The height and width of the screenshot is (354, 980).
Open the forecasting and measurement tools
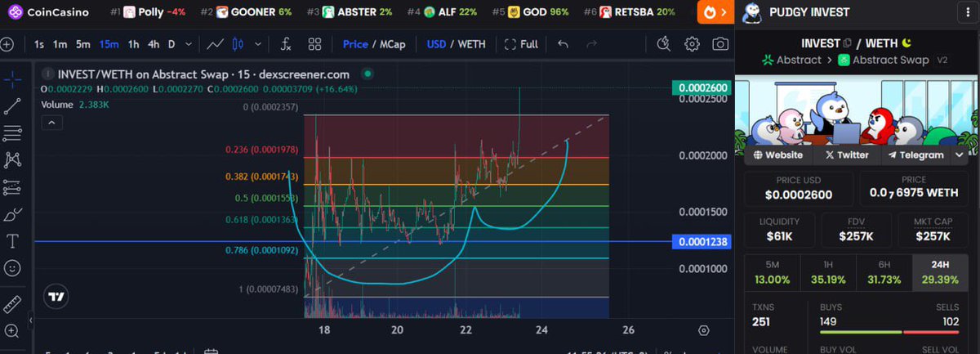tap(12, 187)
